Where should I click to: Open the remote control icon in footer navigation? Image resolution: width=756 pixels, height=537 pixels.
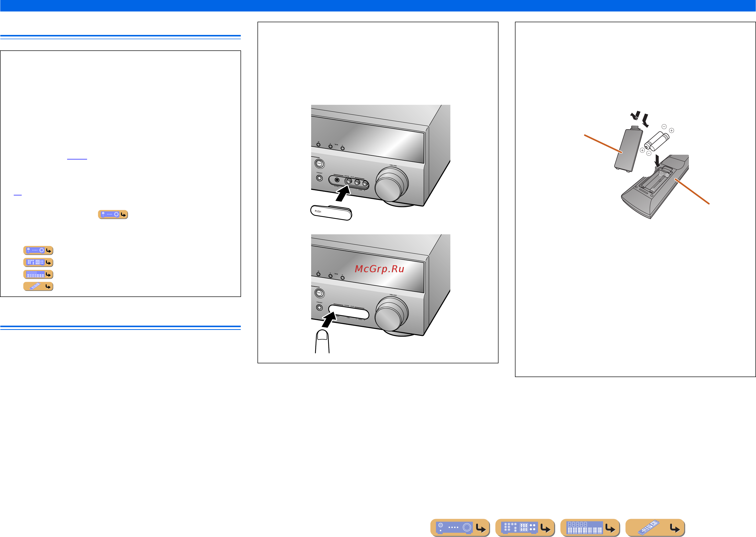click(x=655, y=527)
